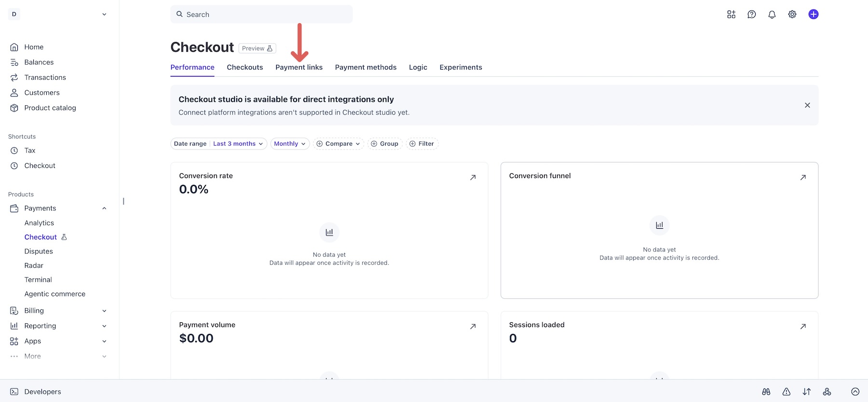Viewport: 868px width, 402px height.
Task: Click the Tax shortcut clock icon
Action: (14, 151)
